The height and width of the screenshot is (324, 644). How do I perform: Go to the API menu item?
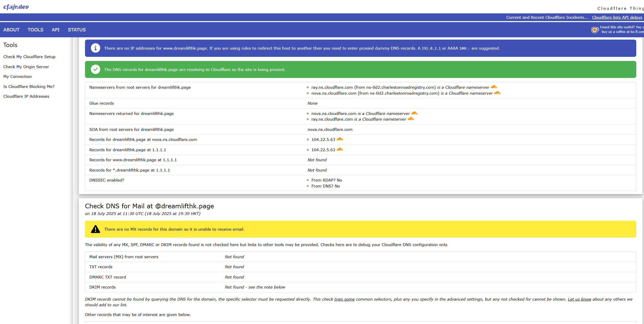pyautogui.click(x=55, y=30)
